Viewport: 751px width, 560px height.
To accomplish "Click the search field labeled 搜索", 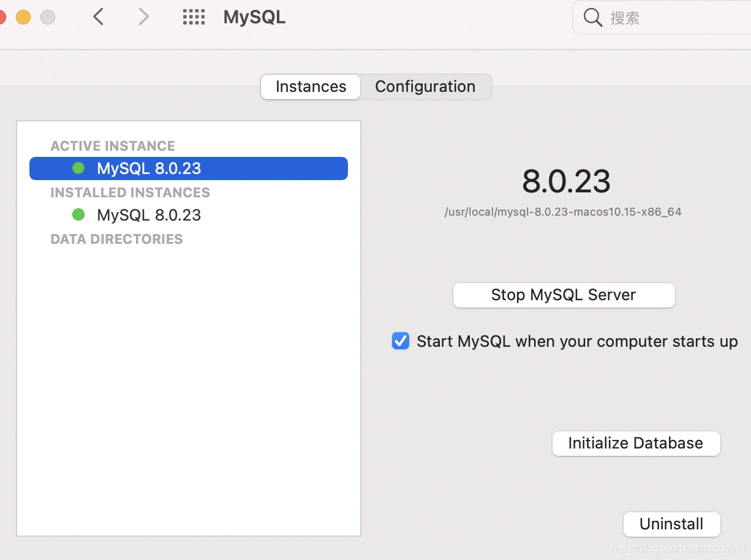I will pyautogui.click(x=662, y=17).
